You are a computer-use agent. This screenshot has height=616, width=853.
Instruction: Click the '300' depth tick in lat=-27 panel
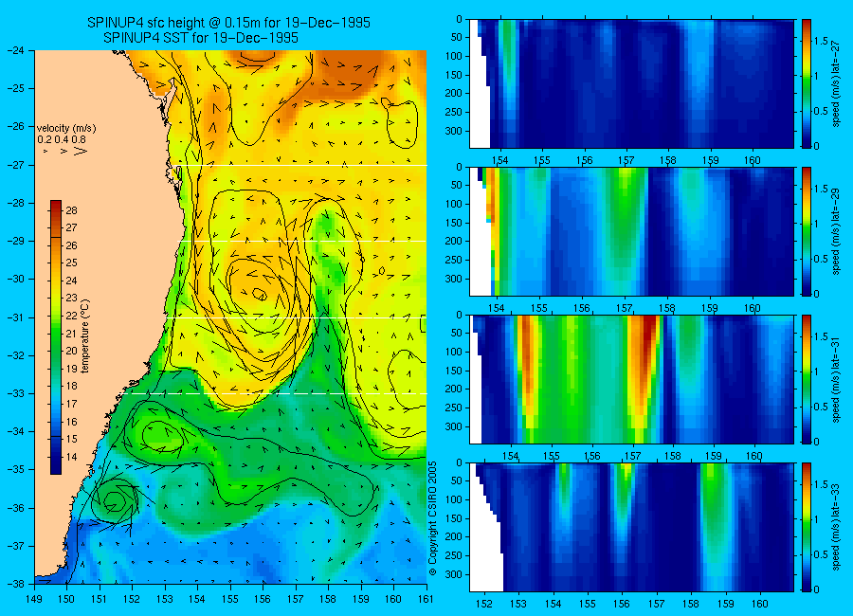pos(454,131)
